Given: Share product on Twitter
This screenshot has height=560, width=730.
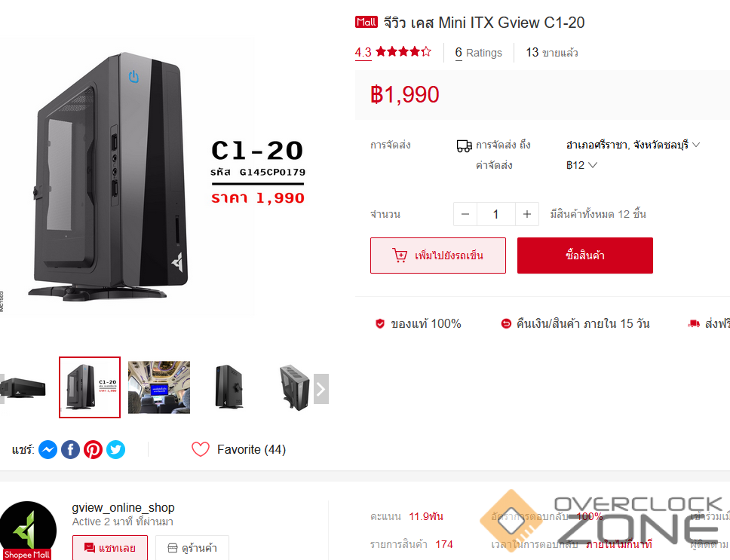Looking at the screenshot, I should pos(116,450).
